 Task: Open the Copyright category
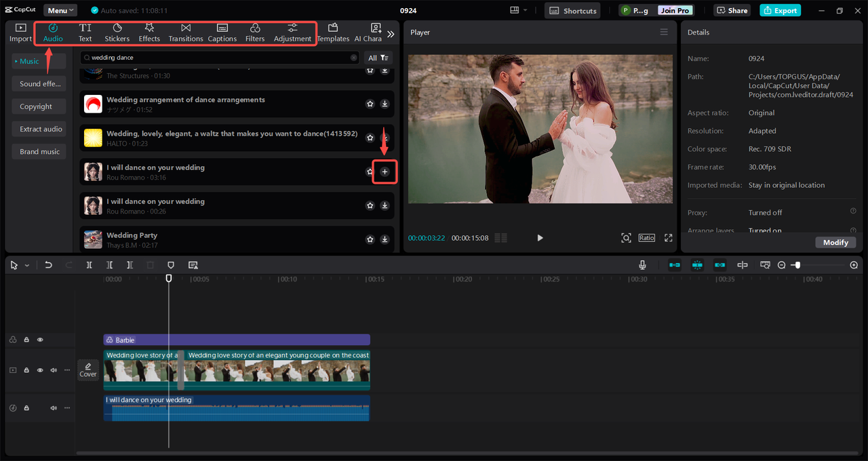pyautogui.click(x=39, y=106)
